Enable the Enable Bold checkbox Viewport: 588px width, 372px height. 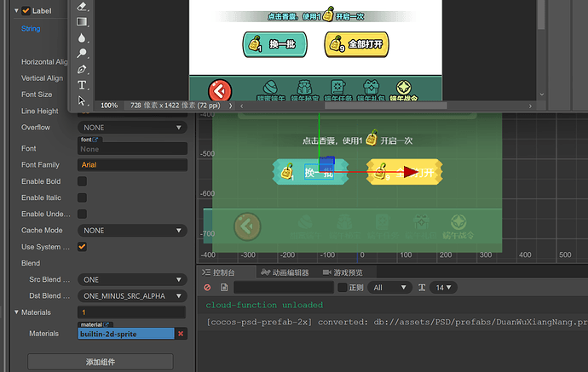click(82, 181)
